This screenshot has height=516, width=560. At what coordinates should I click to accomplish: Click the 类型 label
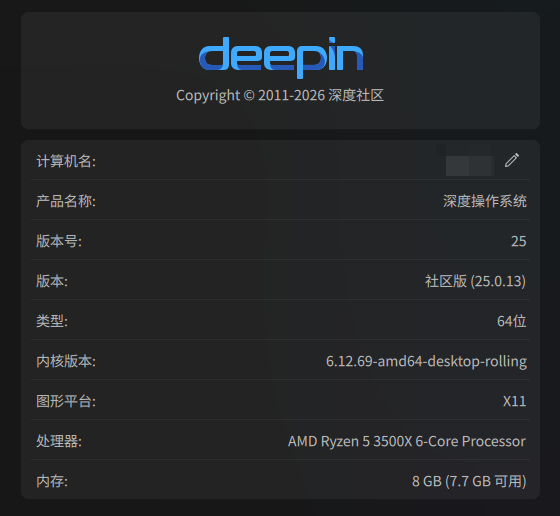(52, 321)
